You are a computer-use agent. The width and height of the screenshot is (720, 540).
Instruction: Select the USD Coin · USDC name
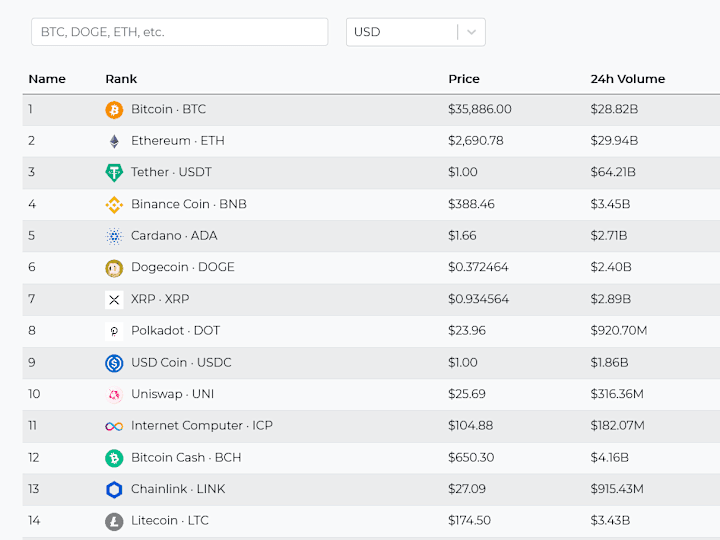[181, 362]
